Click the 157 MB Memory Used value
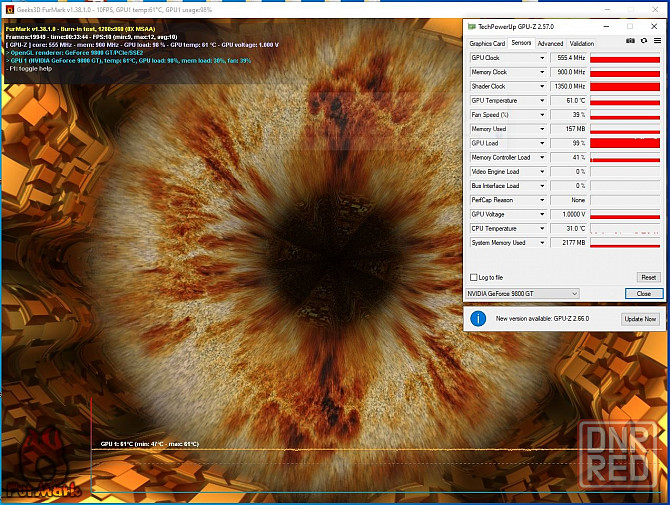 point(569,129)
